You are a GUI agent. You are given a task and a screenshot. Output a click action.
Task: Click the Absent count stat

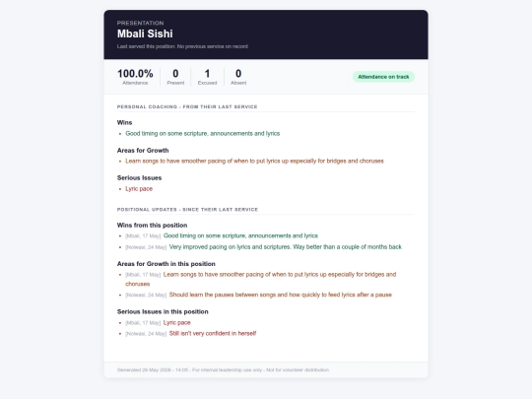point(238,77)
